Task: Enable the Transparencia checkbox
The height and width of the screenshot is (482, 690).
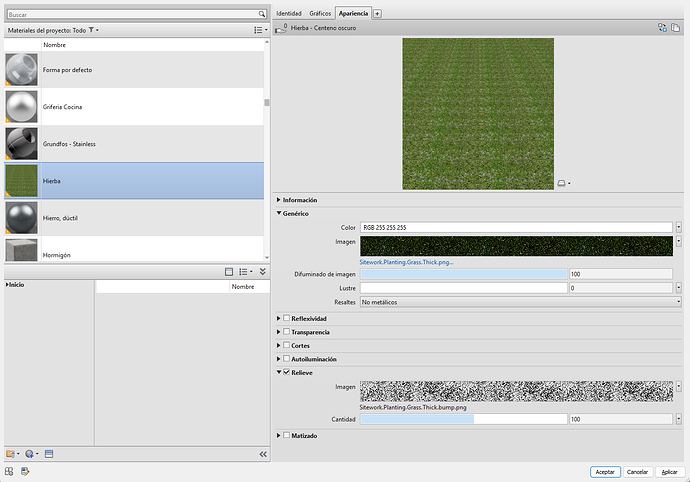Action: 286,331
